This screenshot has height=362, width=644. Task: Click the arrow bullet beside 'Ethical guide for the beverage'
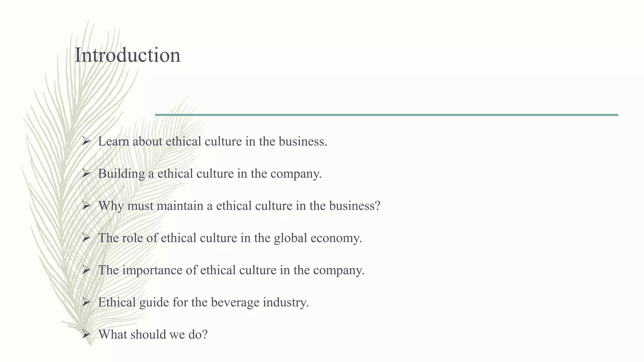pyautogui.click(x=86, y=302)
